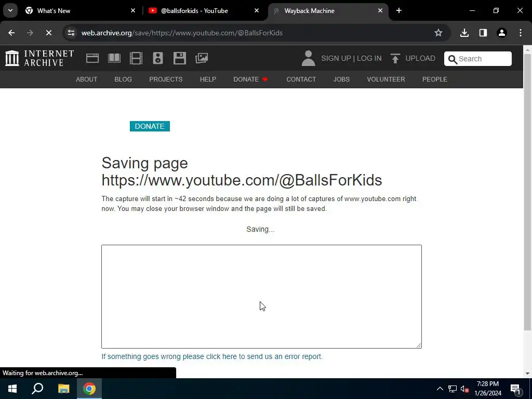Open the HELP menu item
The width and height of the screenshot is (532, 399).
[208, 79]
